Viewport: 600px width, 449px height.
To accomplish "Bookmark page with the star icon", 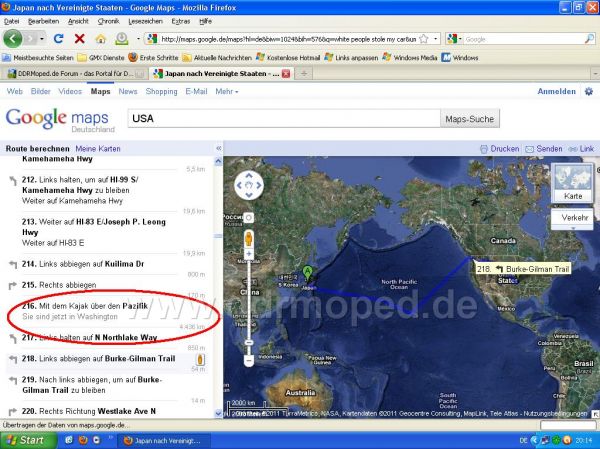I will click(424, 39).
